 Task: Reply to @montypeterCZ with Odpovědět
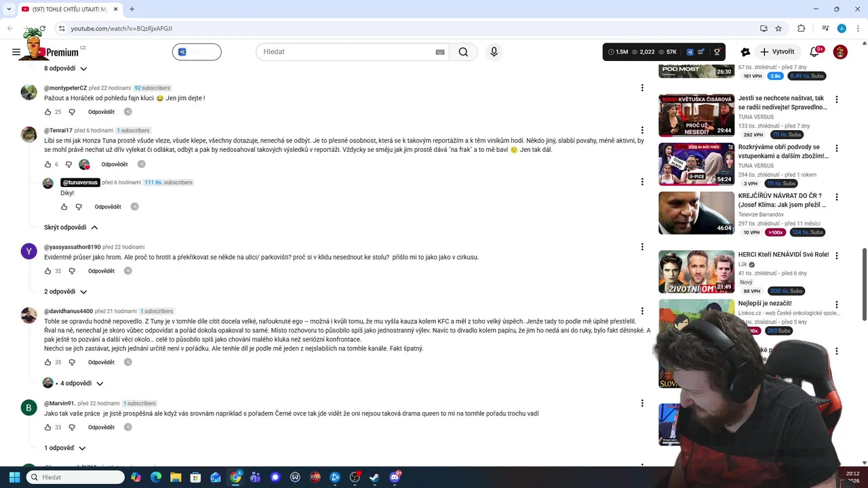click(101, 112)
